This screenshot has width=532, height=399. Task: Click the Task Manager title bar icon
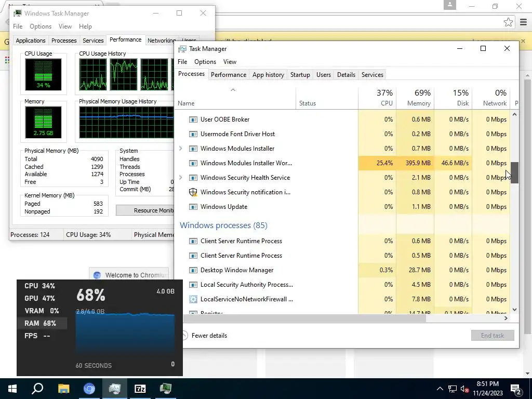182,49
